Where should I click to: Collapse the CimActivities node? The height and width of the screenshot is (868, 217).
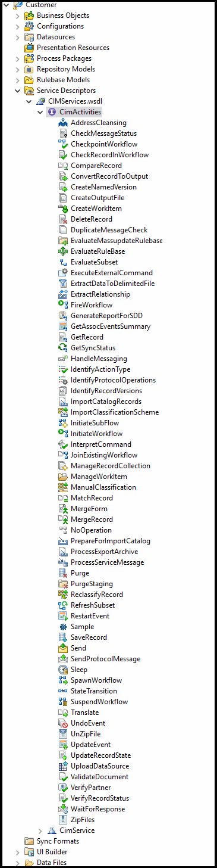[x=40, y=112]
